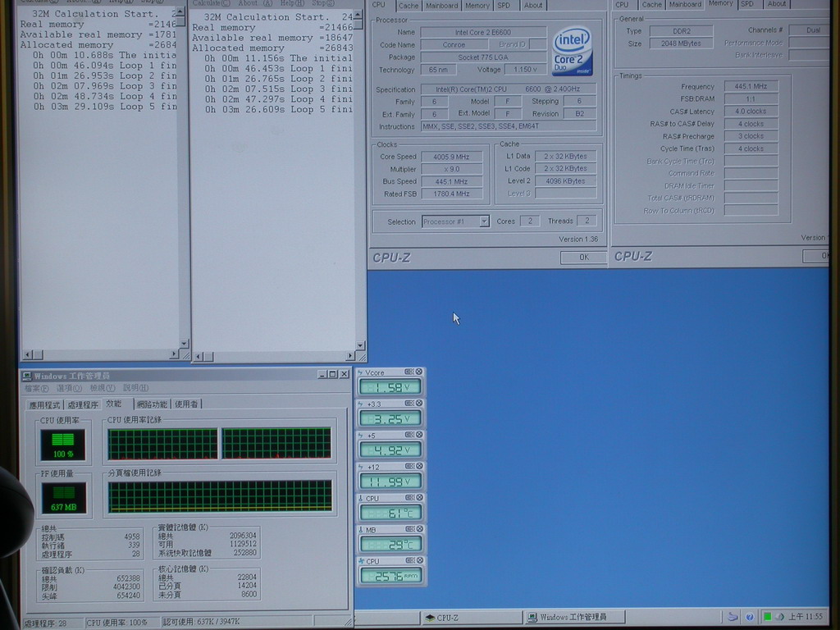Open the Processor #1 selection dropdown
Image resolution: width=840 pixels, height=630 pixels.
pos(484,221)
